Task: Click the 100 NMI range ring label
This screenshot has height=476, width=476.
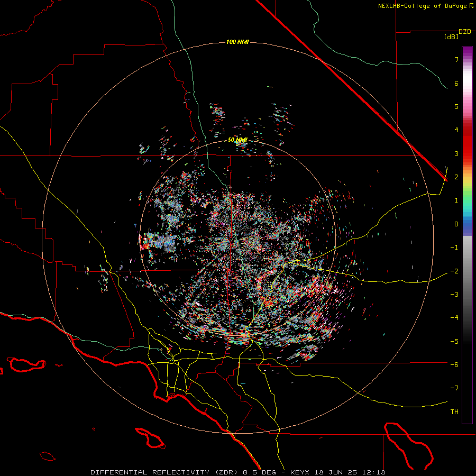Action: coord(237,42)
